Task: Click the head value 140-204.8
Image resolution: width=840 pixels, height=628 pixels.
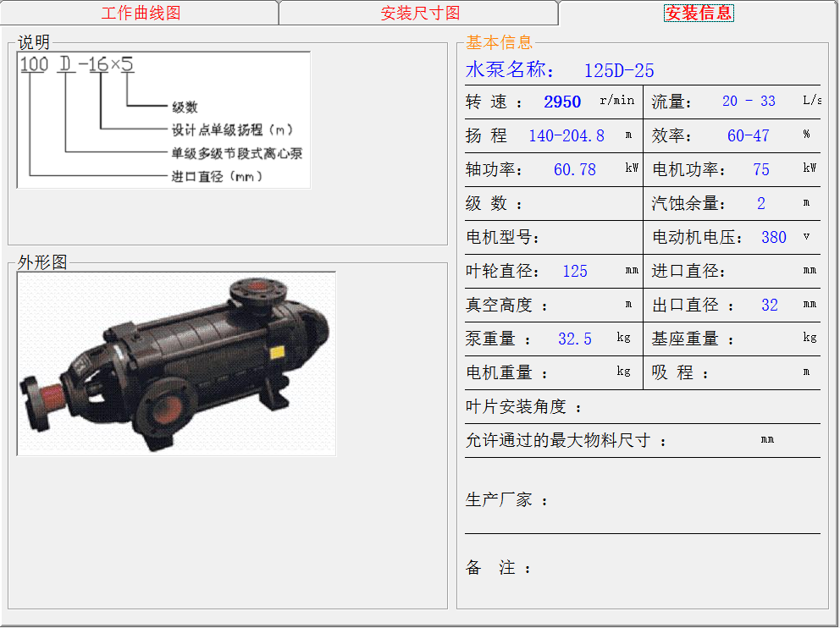Action: point(566,136)
